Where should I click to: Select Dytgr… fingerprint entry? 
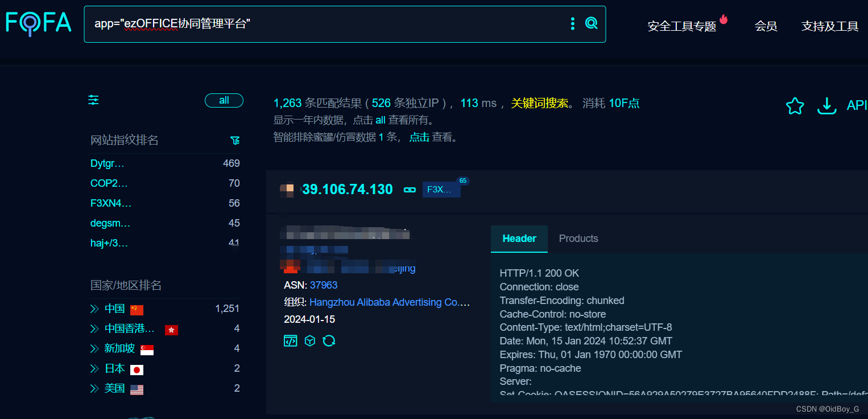(108, 164)
